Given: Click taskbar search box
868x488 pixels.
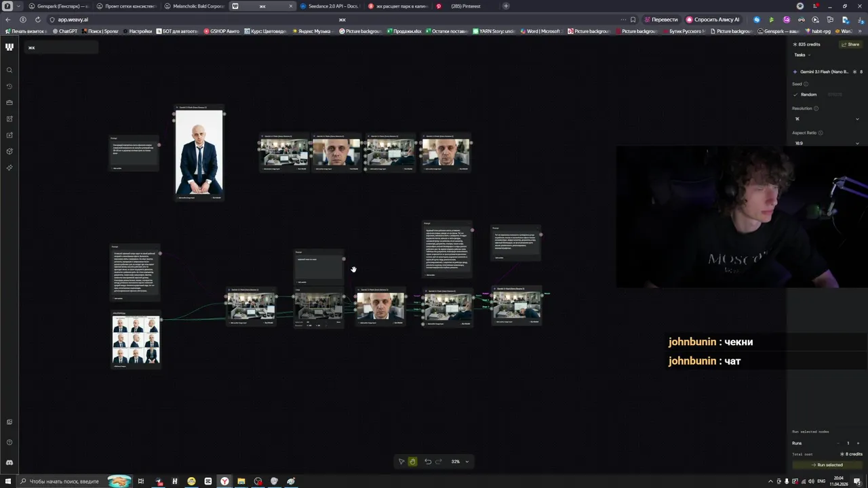Looking at the screenshot, I should pyautogui.click(x=75, y=481).
